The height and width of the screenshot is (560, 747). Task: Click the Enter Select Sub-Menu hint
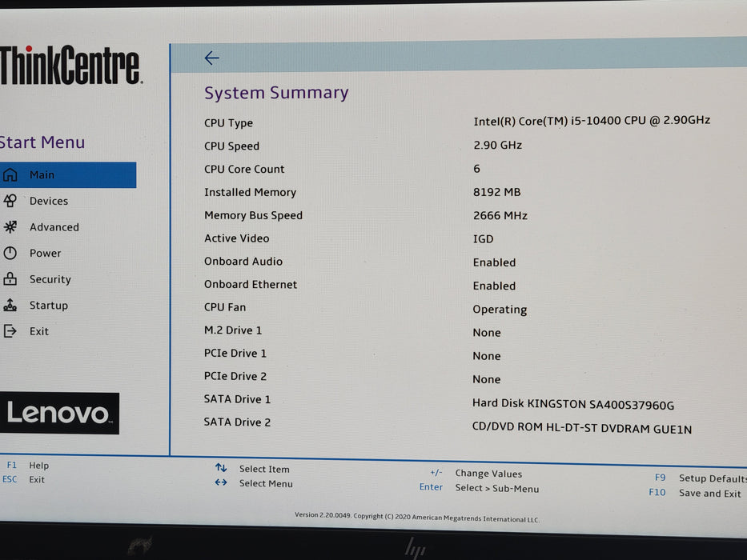pos(479,488)
